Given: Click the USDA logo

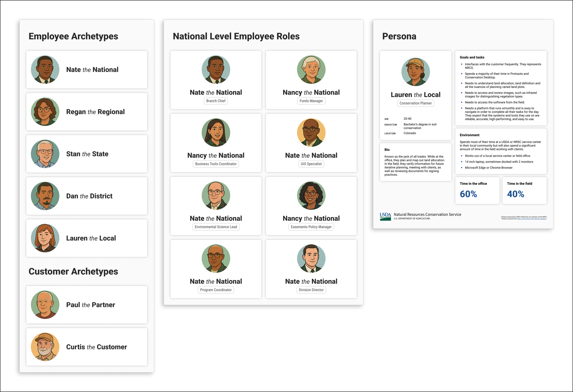Looking at the screenshot, I should coord(385,216).
